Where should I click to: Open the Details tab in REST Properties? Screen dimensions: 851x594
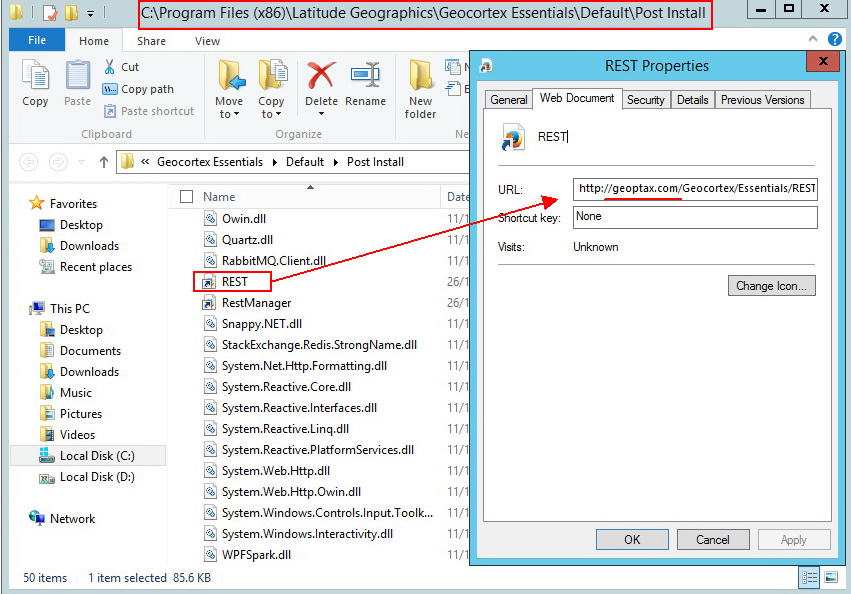pyautogui.click(x=693, y=100)
